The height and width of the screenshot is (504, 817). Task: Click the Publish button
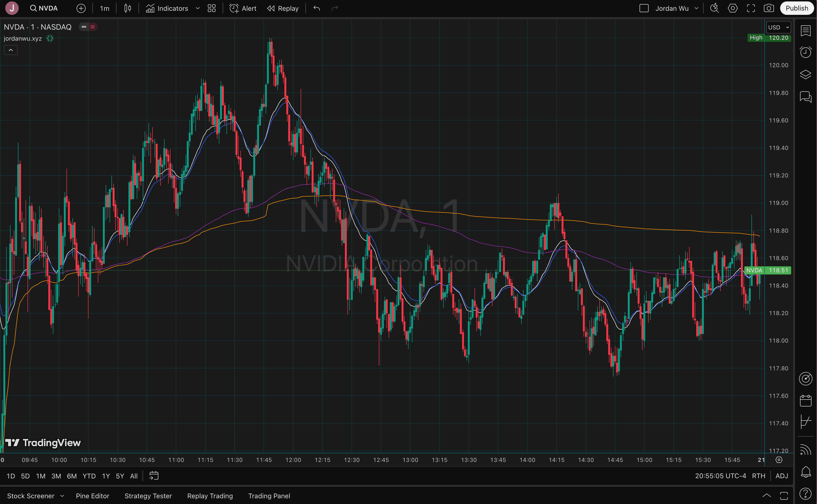tap(796, 8)
